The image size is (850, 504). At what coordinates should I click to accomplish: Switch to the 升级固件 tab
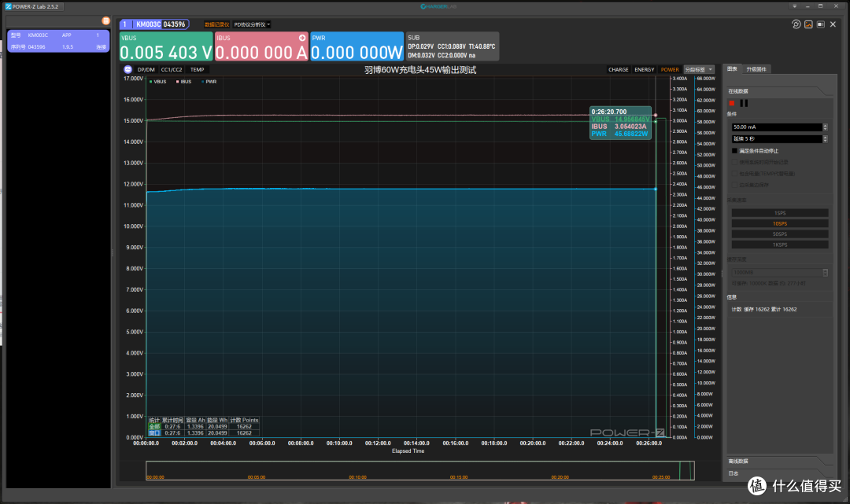756,69
